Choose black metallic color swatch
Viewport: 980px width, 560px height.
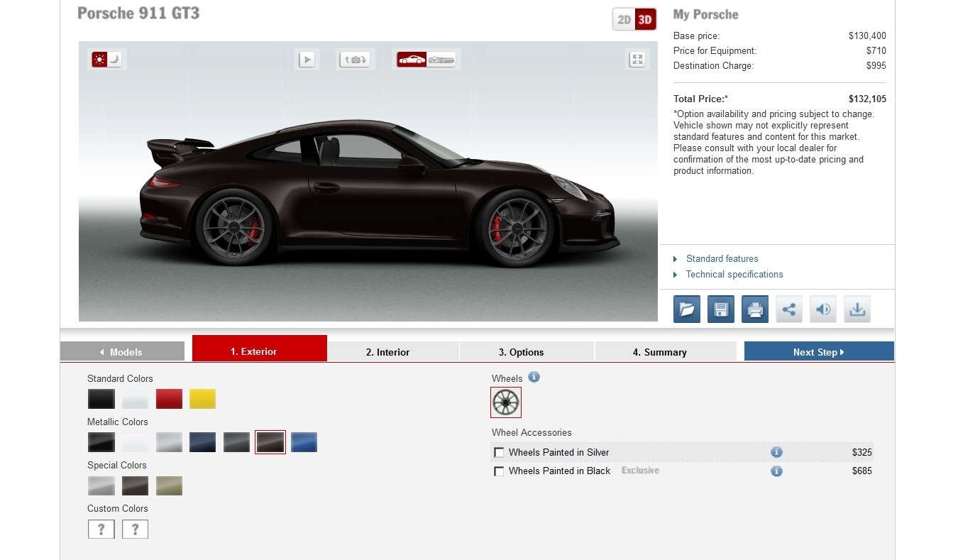pos(101,442)
